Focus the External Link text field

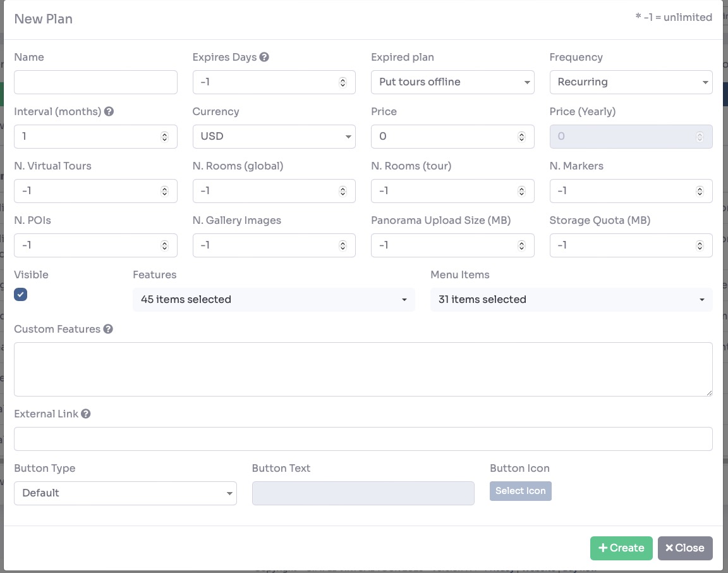[x=363, y=438]
